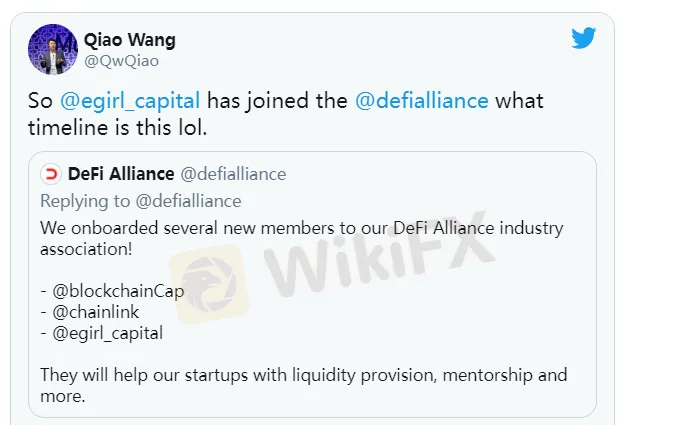Visit the @chainlink list entry
Image resolution: width=699 pixels, height=425 pixels.
(x=99, y=312)
